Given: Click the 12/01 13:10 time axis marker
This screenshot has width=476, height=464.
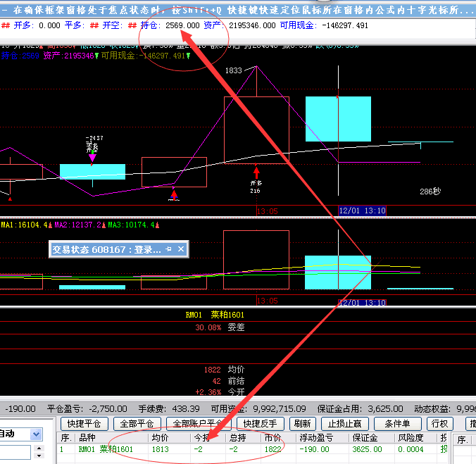Looking at the screenshot, I should (x=362, y=210).
